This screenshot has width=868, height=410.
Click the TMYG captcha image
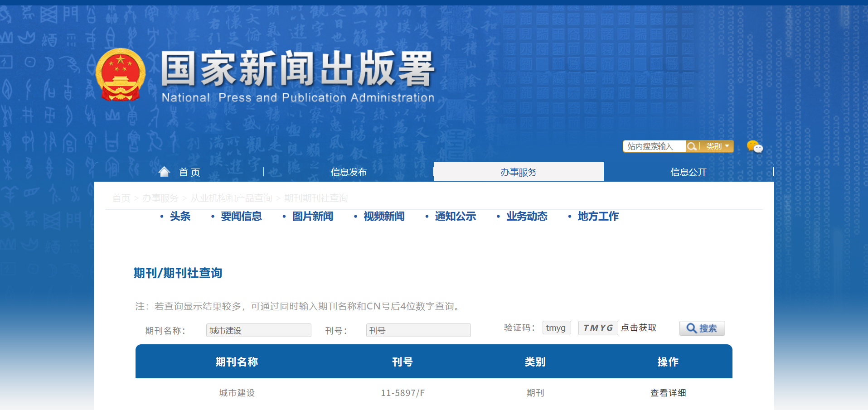pos(598,328)
